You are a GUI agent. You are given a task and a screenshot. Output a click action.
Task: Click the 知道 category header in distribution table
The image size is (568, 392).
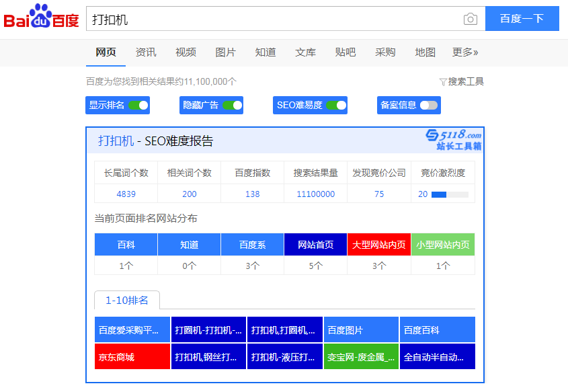pyautogui.click(x=189, y=245)
